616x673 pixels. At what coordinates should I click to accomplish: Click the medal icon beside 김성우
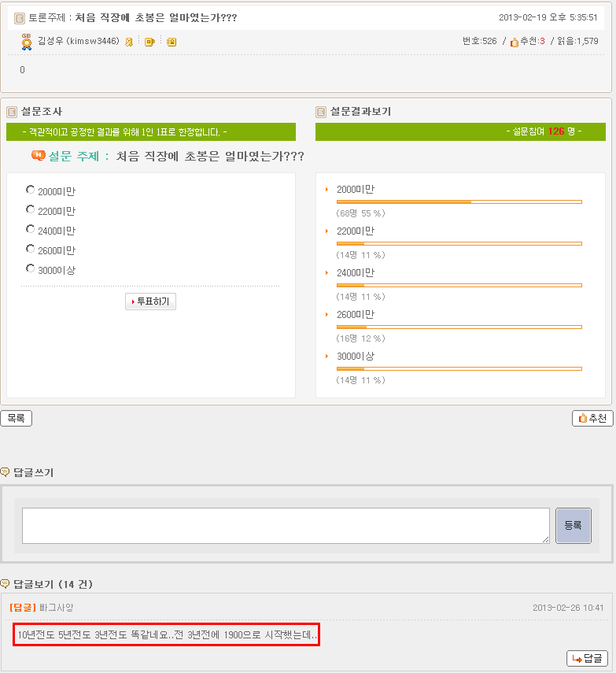click(26, 41)
